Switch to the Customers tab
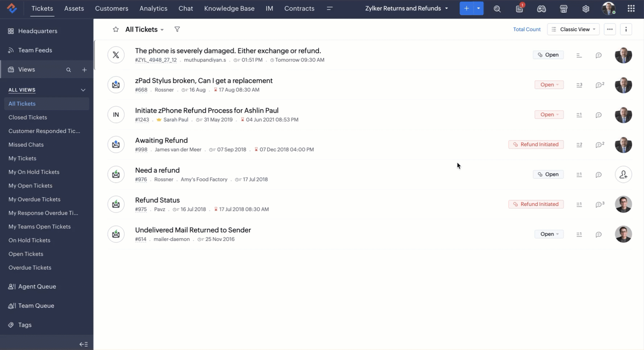Viewport: 644px width, 350px height. [x=112, y=9]
